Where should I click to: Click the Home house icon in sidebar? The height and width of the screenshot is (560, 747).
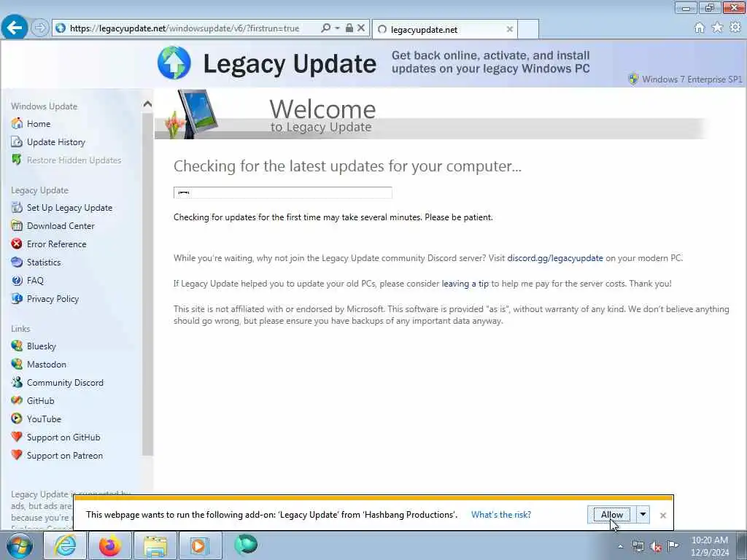[17, 123]
